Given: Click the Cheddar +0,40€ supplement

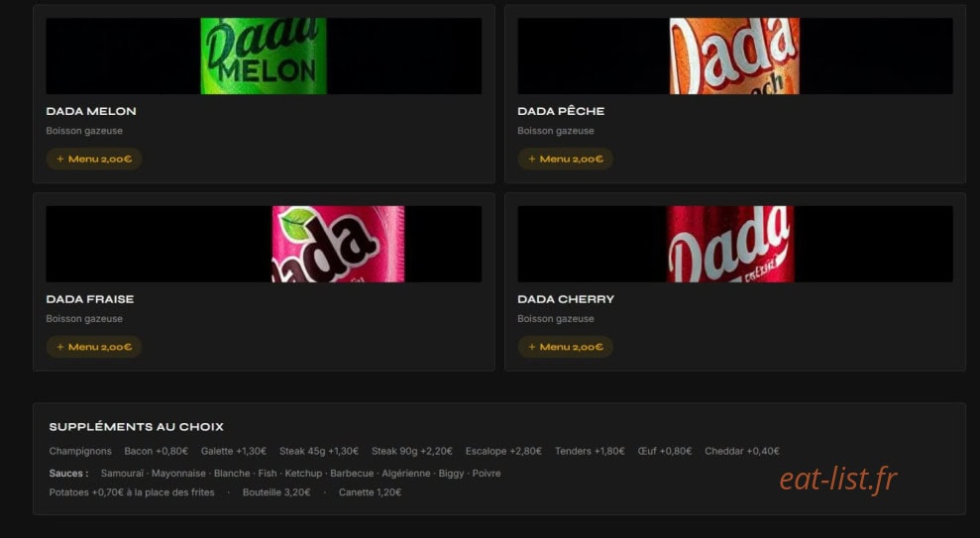Looking at the screenshot, I should pyautogui.click(x=742, y=451).
